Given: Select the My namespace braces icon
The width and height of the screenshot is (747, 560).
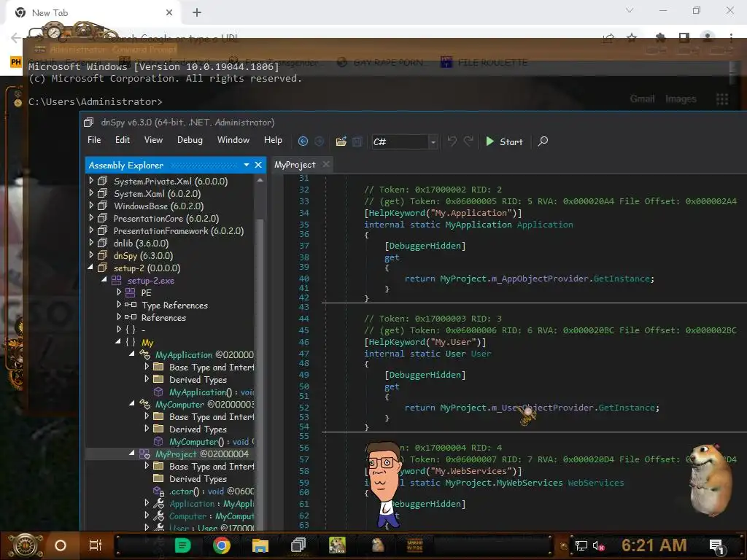Looking at the screenshot, I should (x=131, y=342).
